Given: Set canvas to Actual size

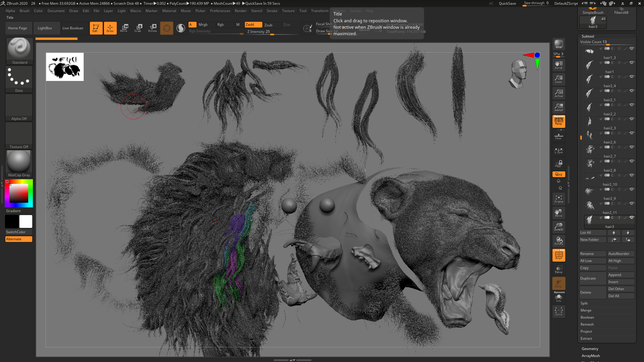Looking at the screenshot, I should tap(558, 93).
